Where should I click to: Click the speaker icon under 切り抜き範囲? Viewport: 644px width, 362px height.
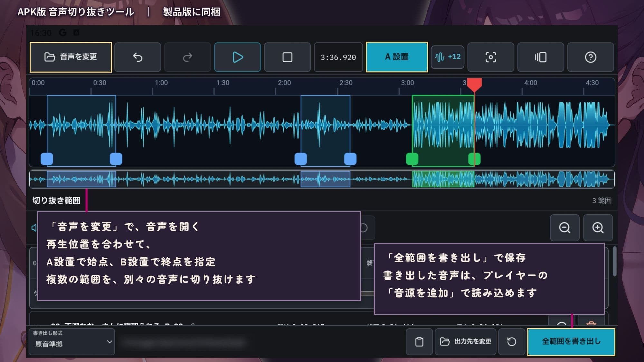pos(34,228)
